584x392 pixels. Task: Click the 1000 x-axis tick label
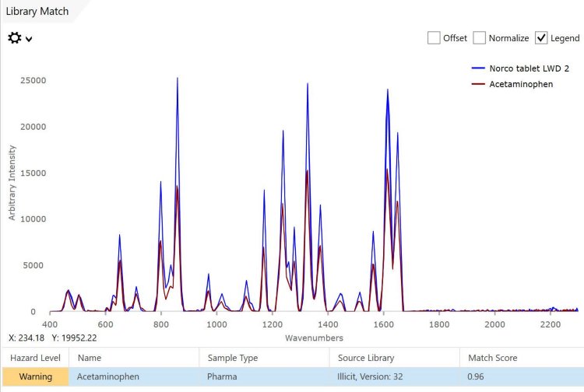216,324
